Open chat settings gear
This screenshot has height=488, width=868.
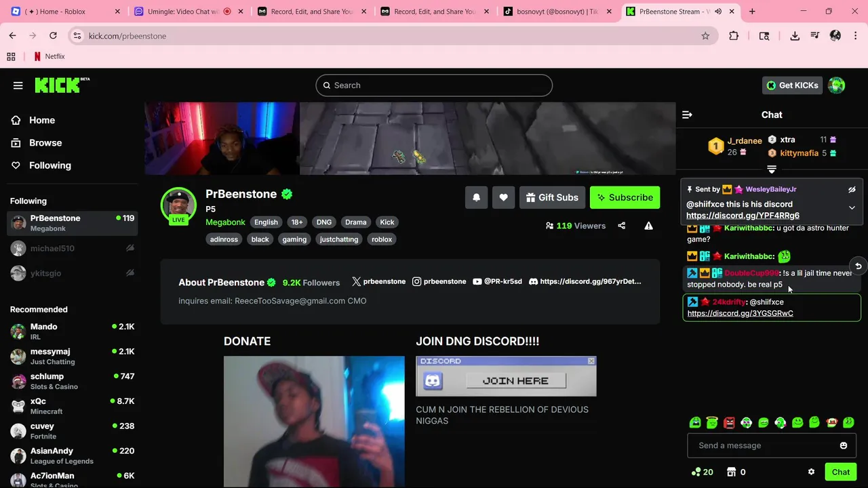click(811, 472)
